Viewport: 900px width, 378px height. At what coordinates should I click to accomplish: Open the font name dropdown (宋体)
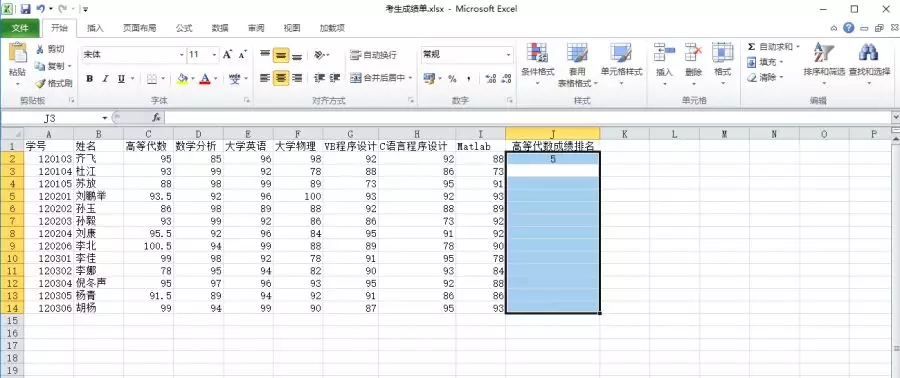[182, 55]
